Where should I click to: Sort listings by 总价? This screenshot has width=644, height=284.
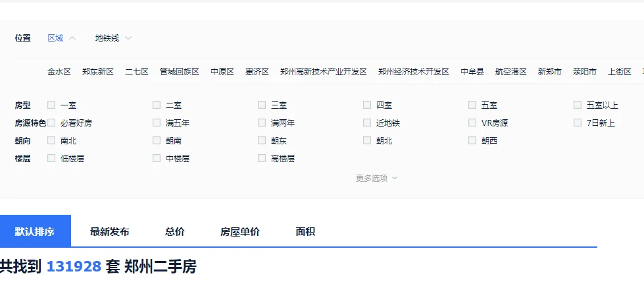[x=175, y=232]
